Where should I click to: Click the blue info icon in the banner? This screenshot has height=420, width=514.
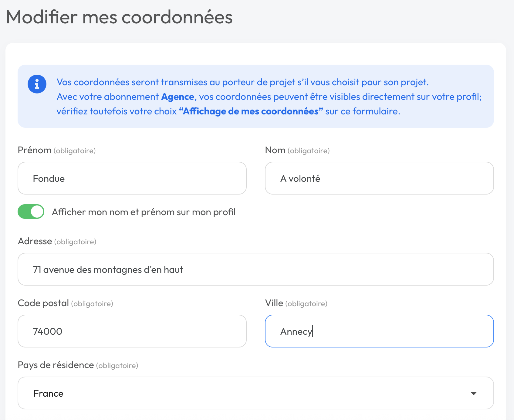[x=37, y=84]
